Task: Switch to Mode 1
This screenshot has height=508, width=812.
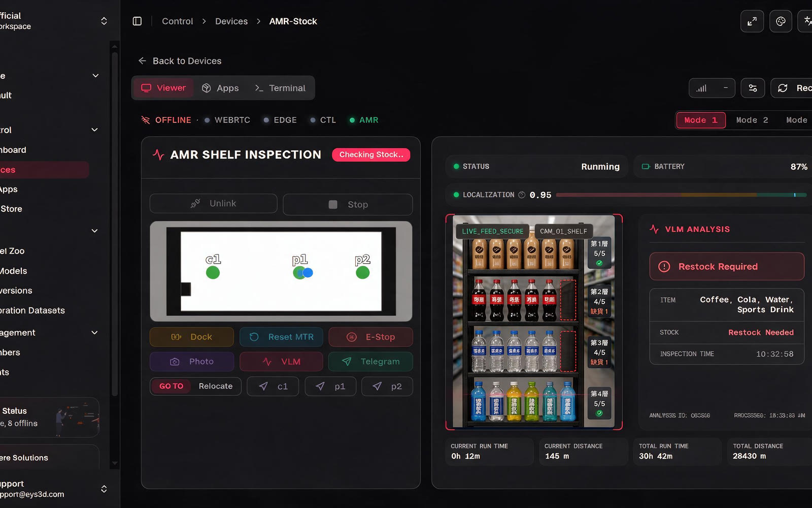Action: pos(701,120)
